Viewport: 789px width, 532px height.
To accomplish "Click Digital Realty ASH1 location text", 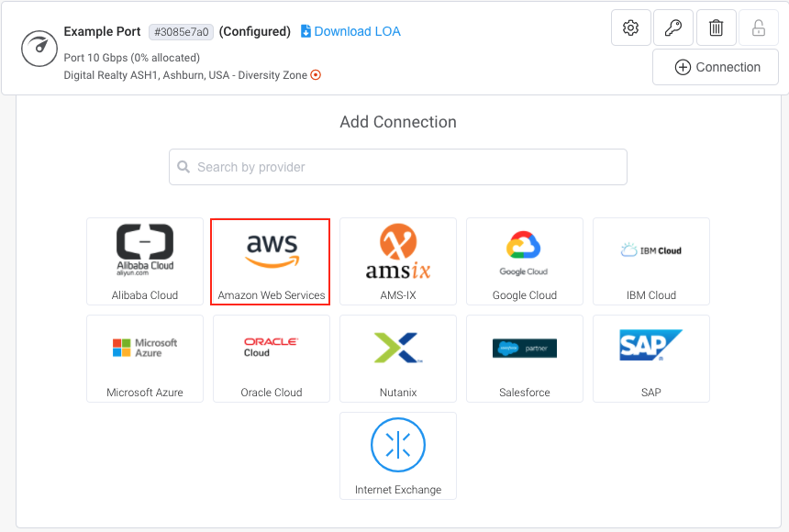I will (185, 75).
